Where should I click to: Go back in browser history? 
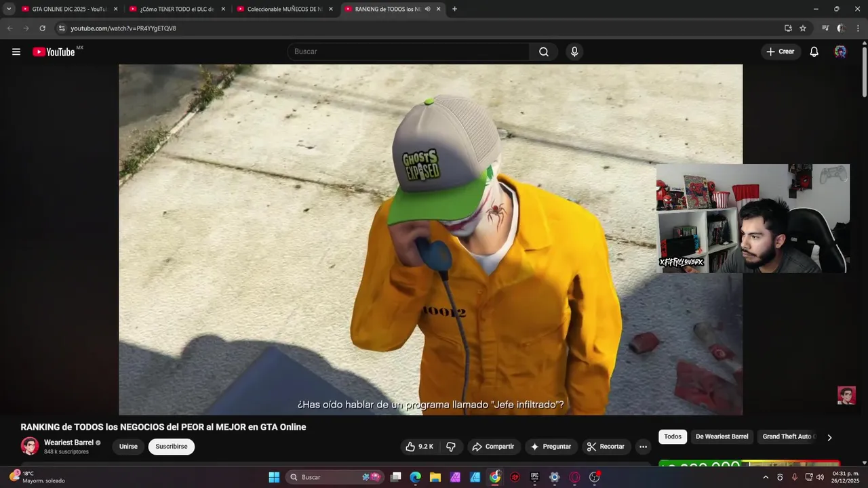pyautogui.click(x=9, y=28)
